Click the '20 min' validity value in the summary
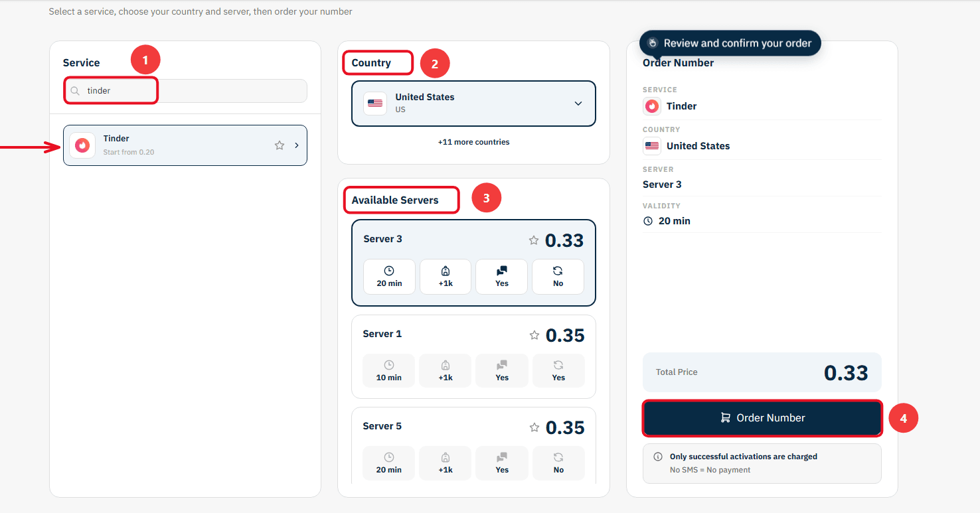 [x=675, y=221]
